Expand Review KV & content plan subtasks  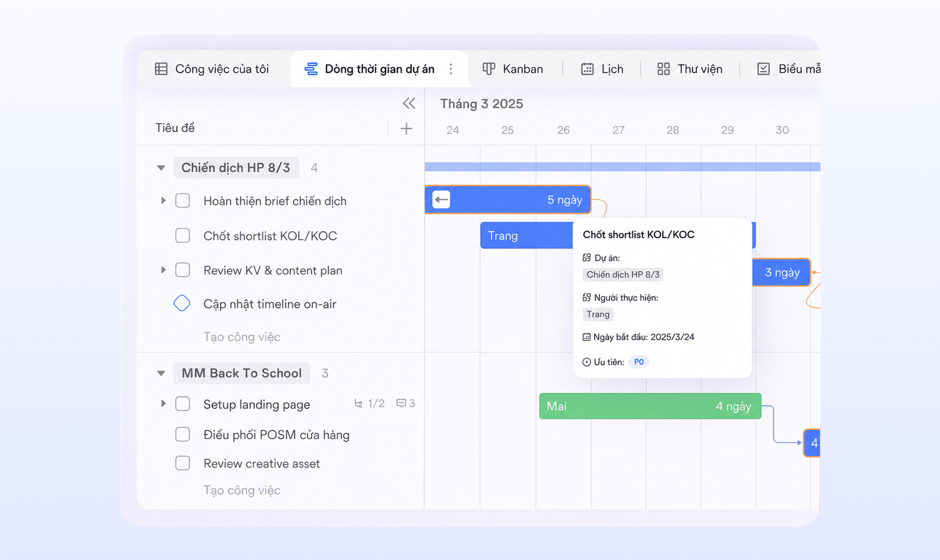pyautogui.click(x=164, y=270)
